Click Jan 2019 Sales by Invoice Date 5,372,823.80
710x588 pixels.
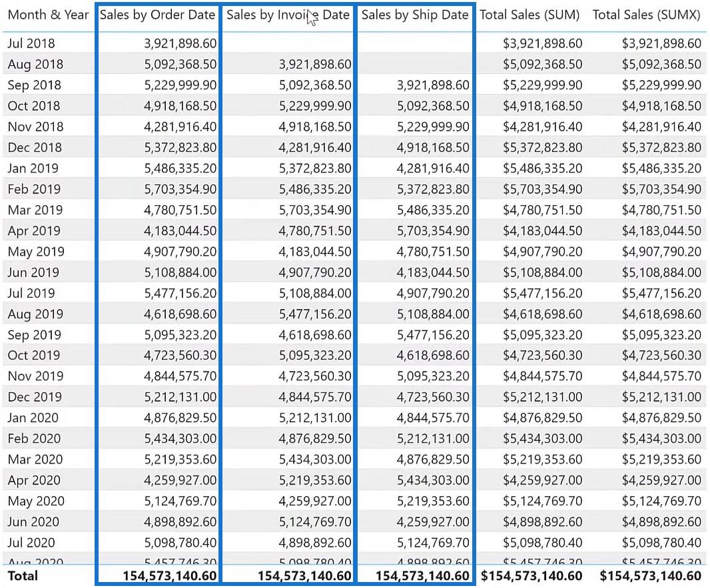315,168
